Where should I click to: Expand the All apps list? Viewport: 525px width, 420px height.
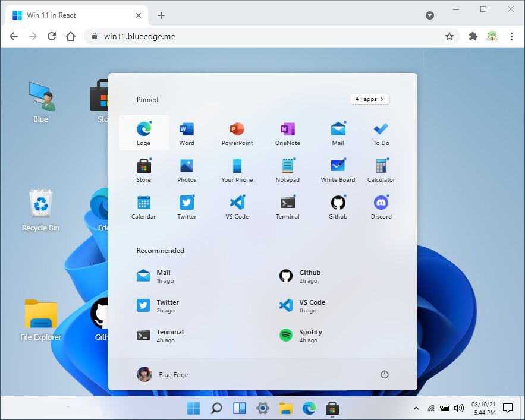coord(370,99)
